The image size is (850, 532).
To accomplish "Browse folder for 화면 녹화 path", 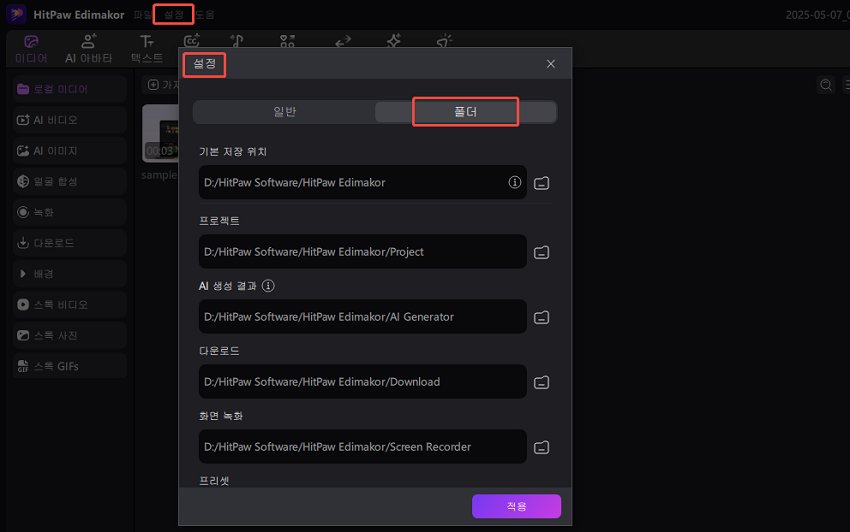I will 542,447.
